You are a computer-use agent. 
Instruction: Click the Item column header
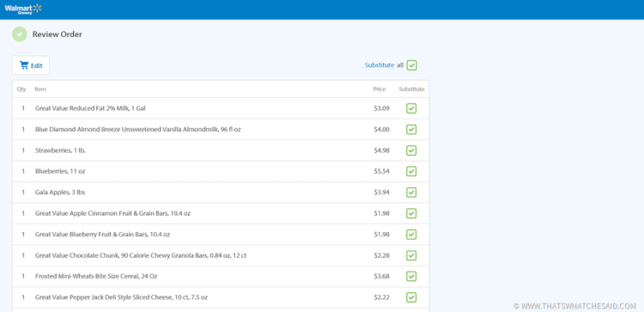pyautogui.click(x=40, y=89)
